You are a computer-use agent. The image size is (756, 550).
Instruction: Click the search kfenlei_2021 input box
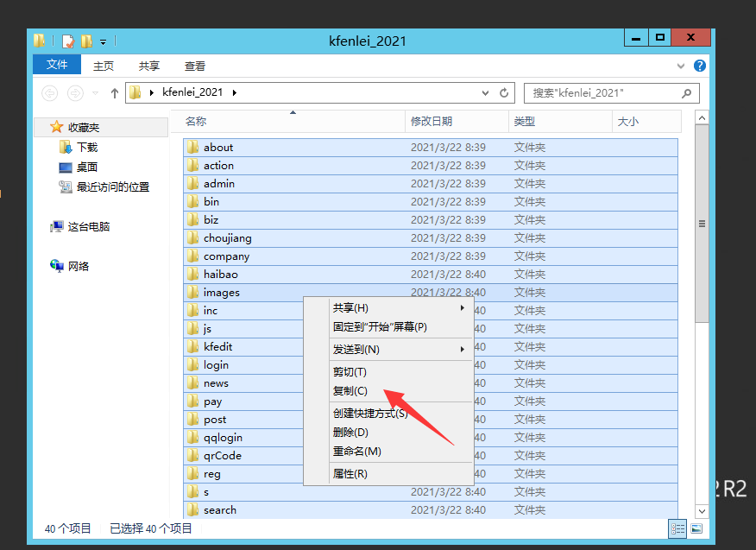point(600,93)
